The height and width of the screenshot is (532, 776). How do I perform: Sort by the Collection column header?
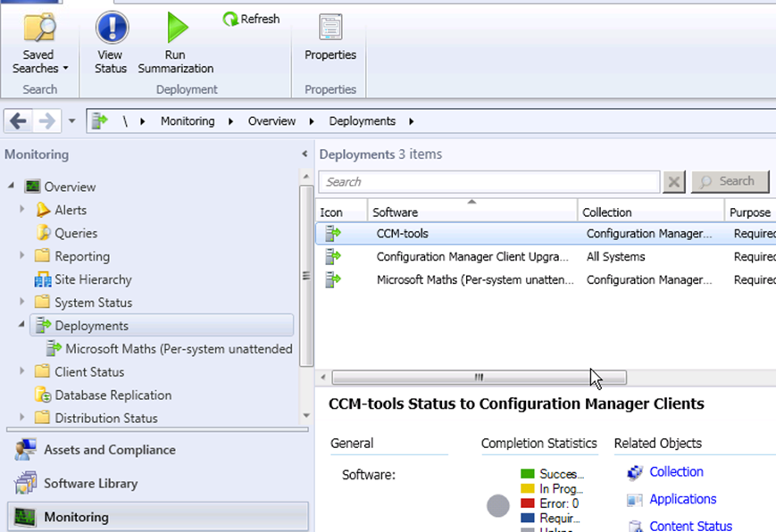(x=651, y=212)
